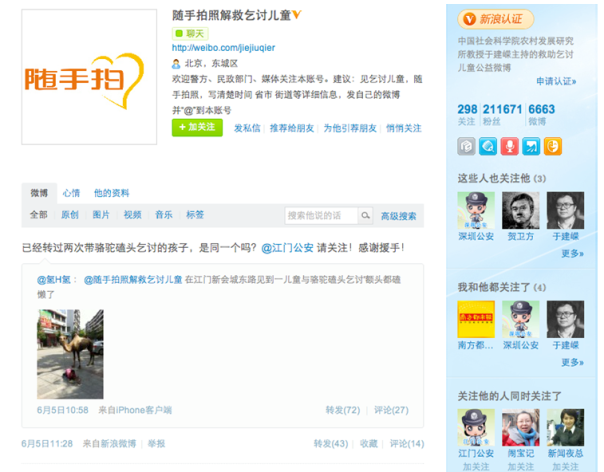Expand 更多» under 这些人也关注他
The height and width of the screenshot is (472, 604).
coord(572,254)
